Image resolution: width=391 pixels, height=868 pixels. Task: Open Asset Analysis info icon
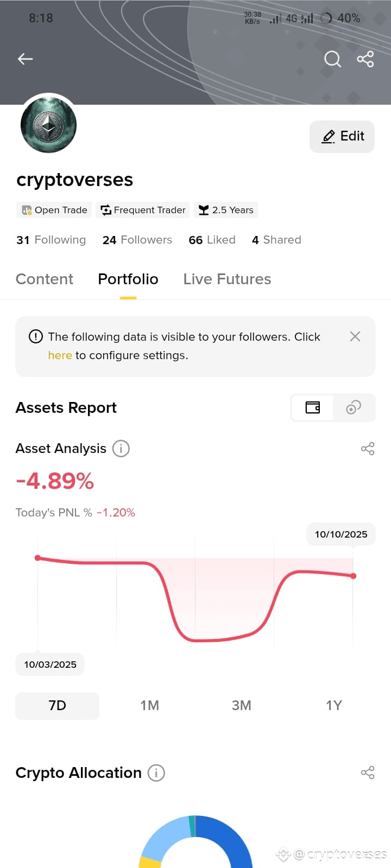tap(121, 449)
